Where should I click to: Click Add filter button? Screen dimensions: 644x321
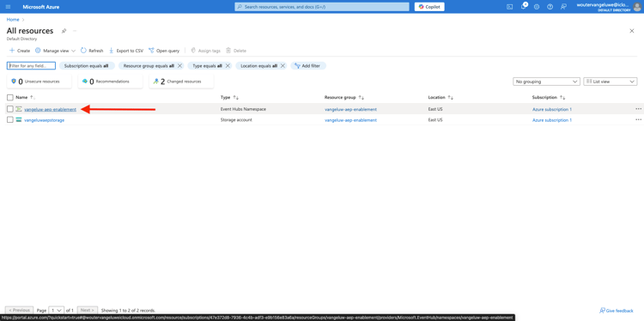coord(308,66)
